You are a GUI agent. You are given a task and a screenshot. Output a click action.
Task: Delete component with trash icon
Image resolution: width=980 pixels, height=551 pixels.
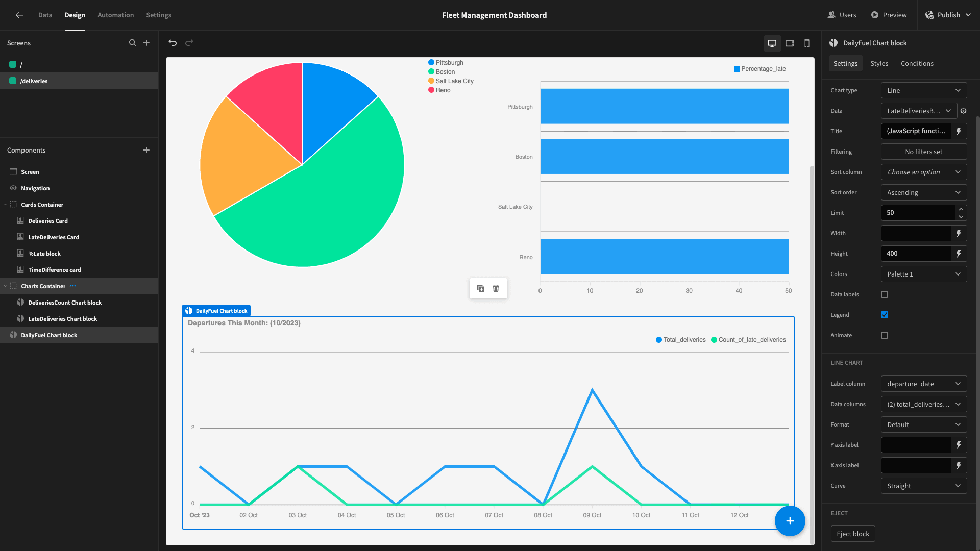(496, 288)
